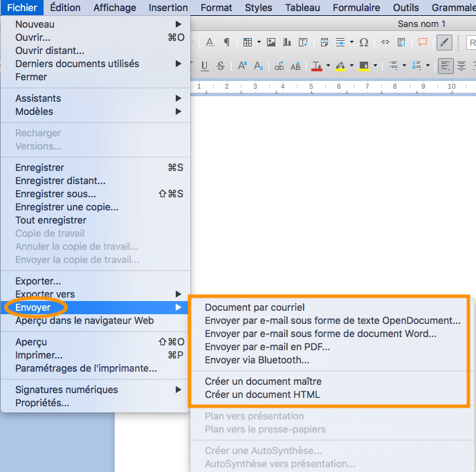Choose 'Créer un document HTML' entry
This screenshot has width=476, height=472.
pos(262,394)
